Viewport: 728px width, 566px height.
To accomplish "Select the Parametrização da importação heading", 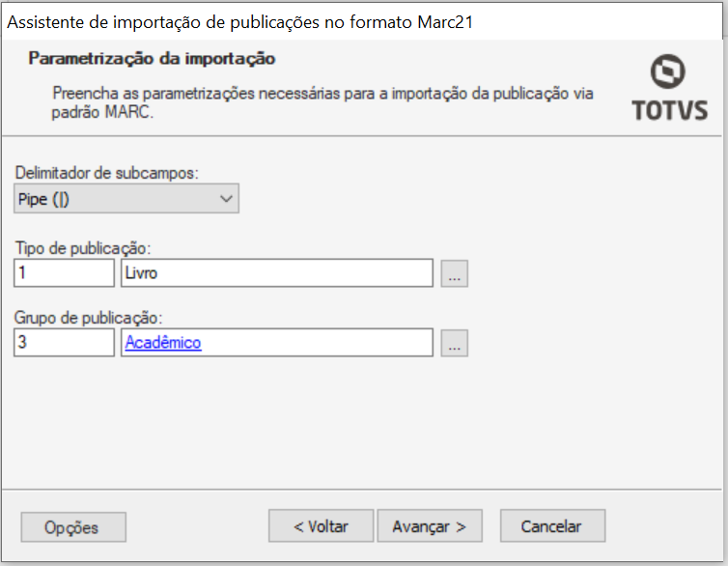I will pos(152,59).
